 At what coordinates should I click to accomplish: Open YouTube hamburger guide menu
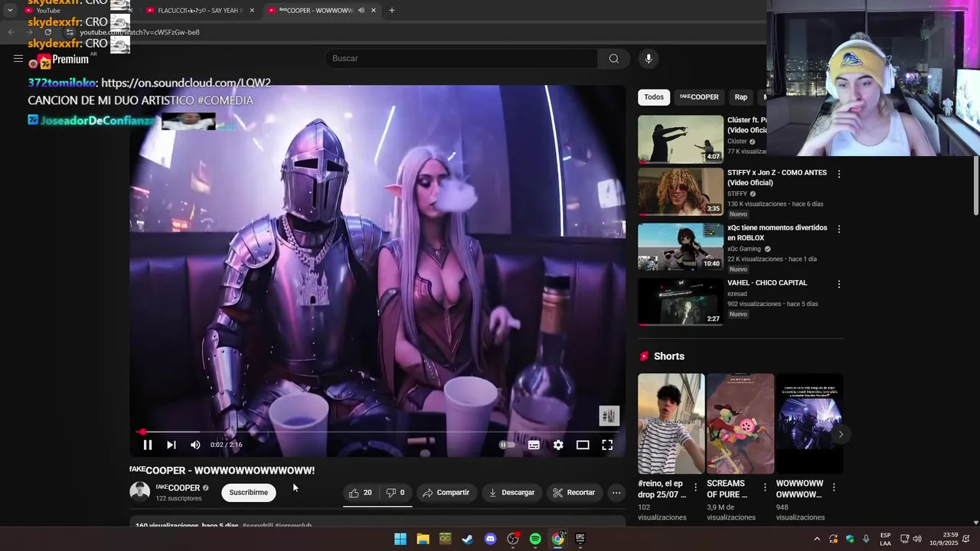[18, 59]
